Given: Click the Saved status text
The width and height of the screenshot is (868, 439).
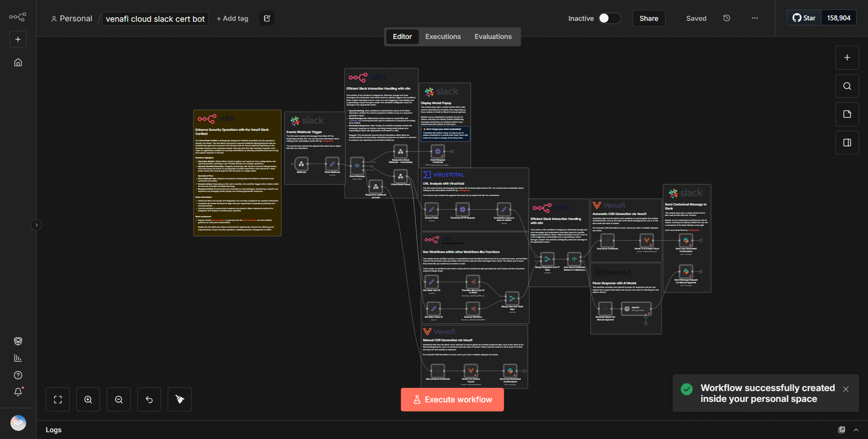Looking at the screenshot, I should [x=696, y=19].
